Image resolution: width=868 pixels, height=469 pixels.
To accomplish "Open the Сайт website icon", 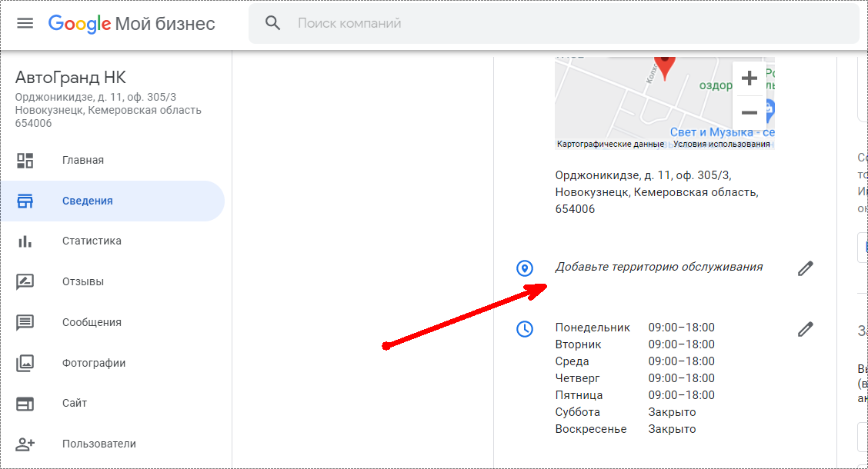I will (25, 404).
